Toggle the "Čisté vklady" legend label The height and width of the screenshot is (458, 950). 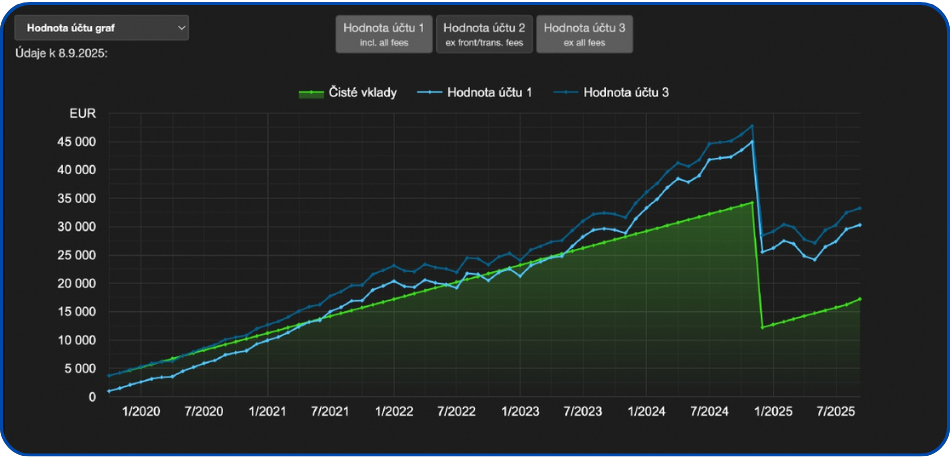tap(363, 92)
